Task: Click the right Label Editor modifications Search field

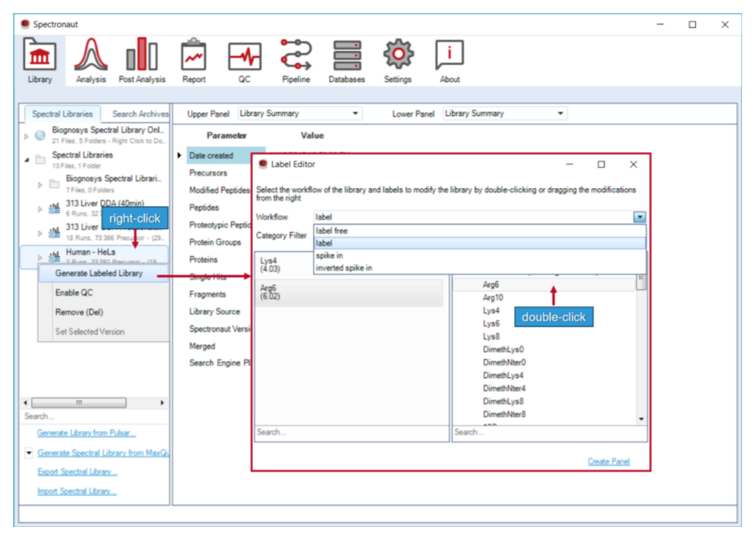Action: click(549, 433)
